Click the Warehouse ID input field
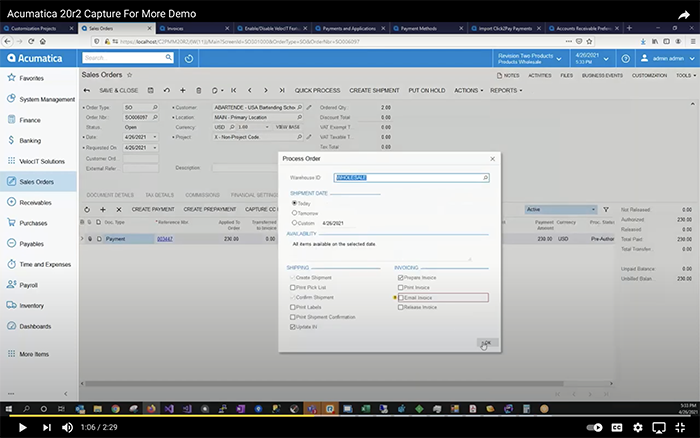This screenshot has width=700, height=438. [411, 178]
